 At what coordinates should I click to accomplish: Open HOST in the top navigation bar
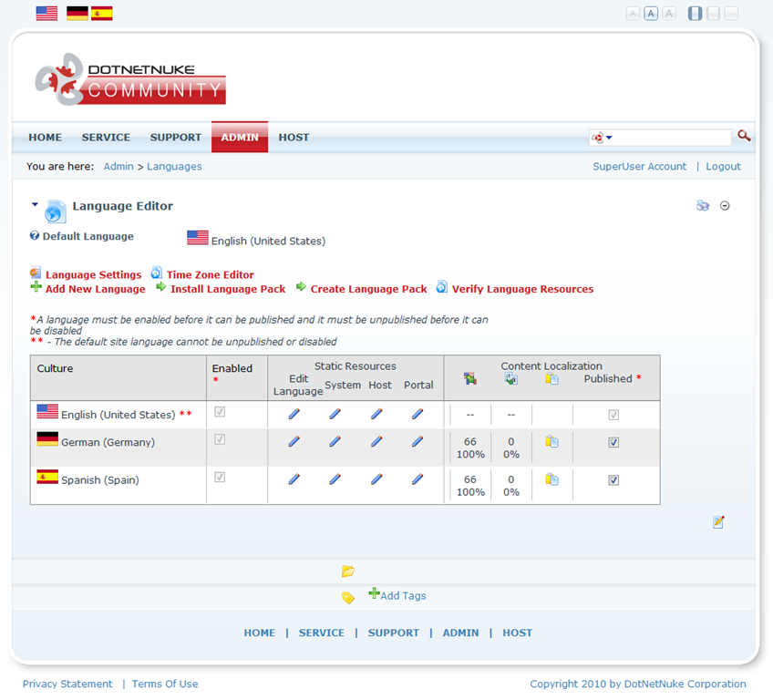pyautogui.click(x=294, y=137)
